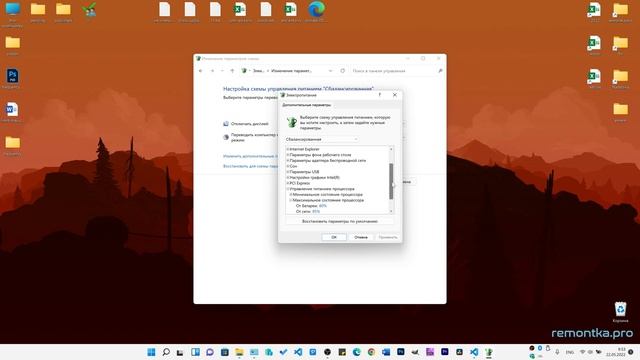Collapse Максимальное состояние процессора node
The width and height of the screenshot is (640, 360).
(291, 200)
